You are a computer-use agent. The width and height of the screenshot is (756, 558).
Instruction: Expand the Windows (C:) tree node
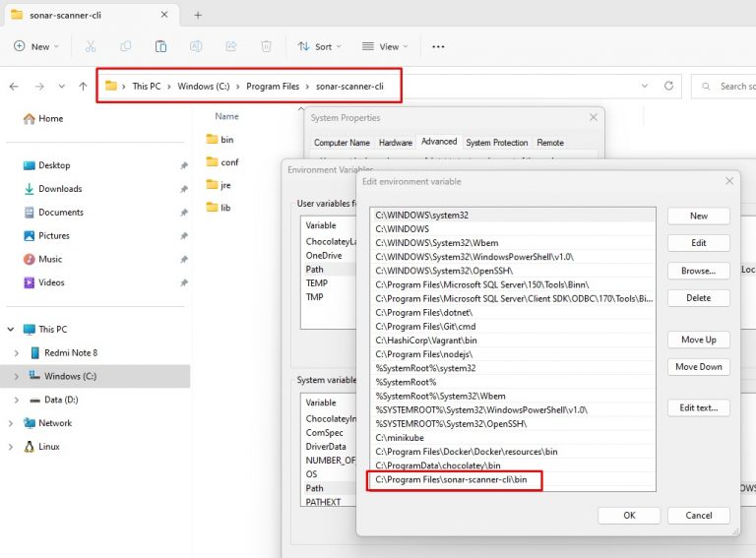[17, 376]
